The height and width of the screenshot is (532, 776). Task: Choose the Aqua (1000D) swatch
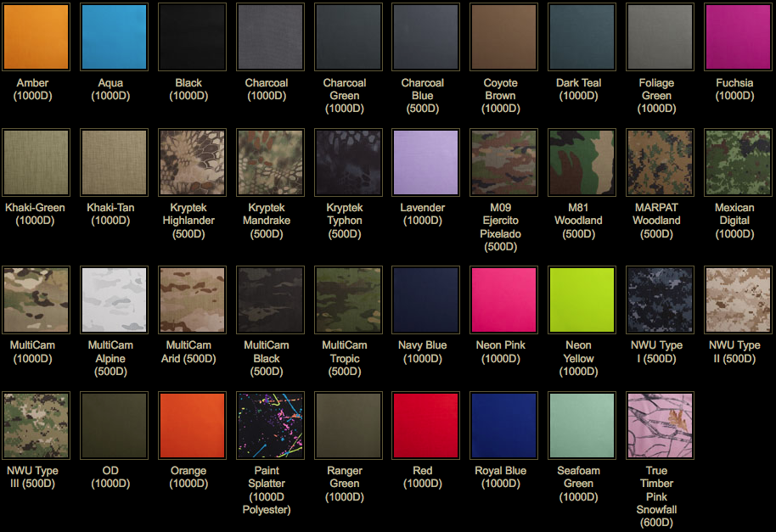point(114,36)
